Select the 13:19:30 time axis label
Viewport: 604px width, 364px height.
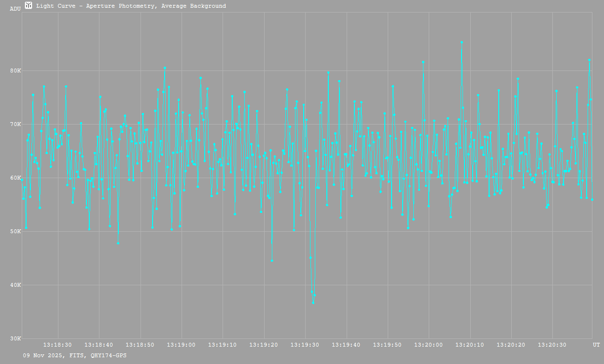[305, 345]
